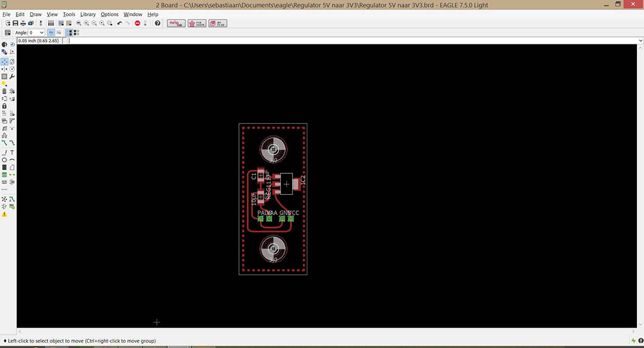Open the DRC design rule check

coord(12,206)
